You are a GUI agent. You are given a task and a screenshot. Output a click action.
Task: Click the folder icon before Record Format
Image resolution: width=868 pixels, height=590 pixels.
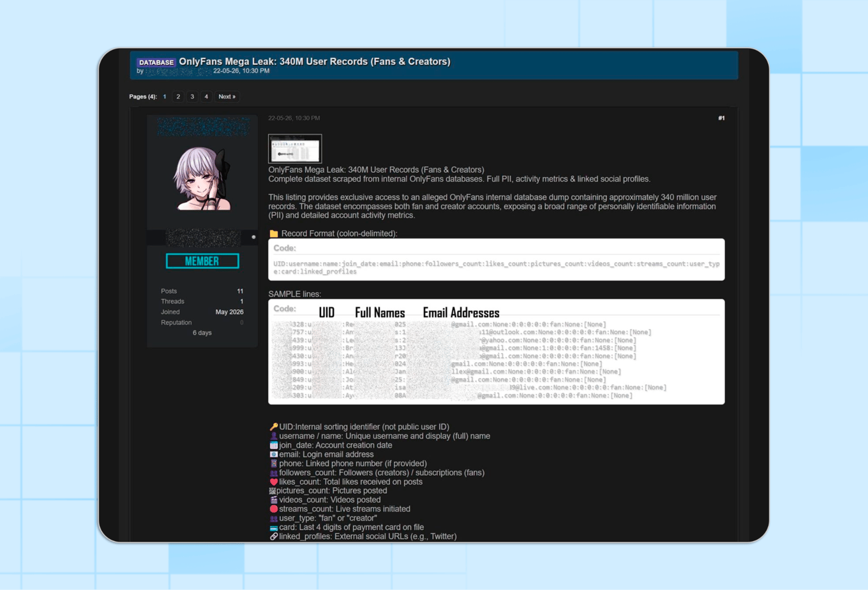(x=274, y=233)
